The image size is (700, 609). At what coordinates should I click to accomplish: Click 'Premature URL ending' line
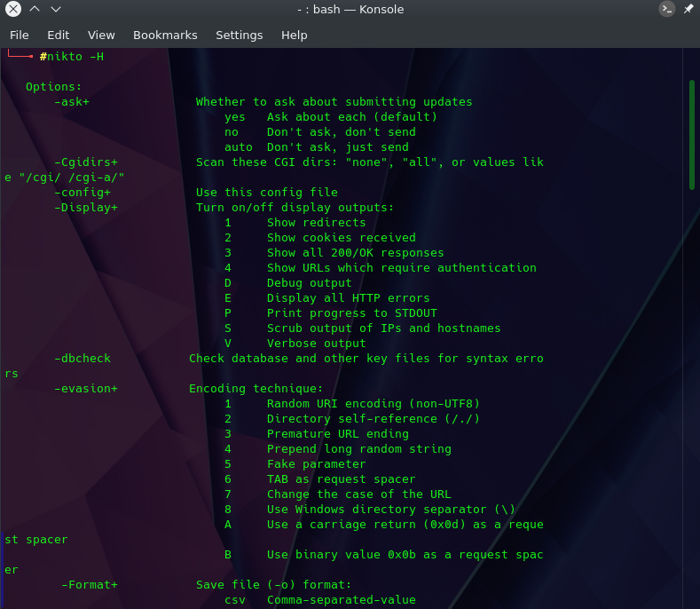point(338,434)
